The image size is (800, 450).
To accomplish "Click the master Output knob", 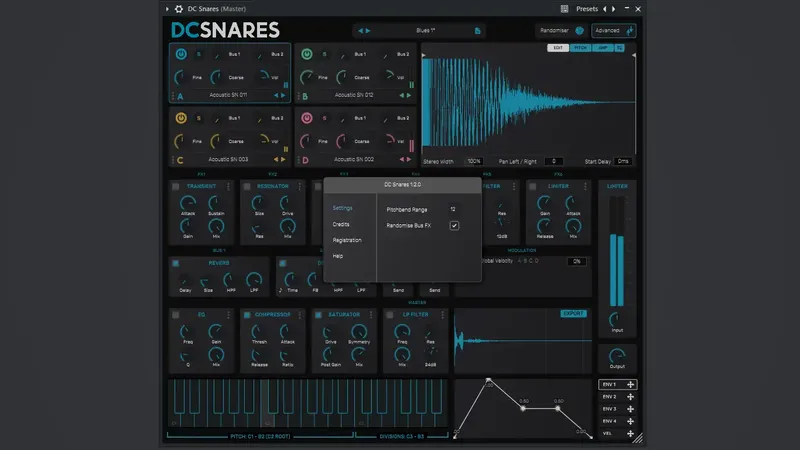I will click(x=617, y=355).
